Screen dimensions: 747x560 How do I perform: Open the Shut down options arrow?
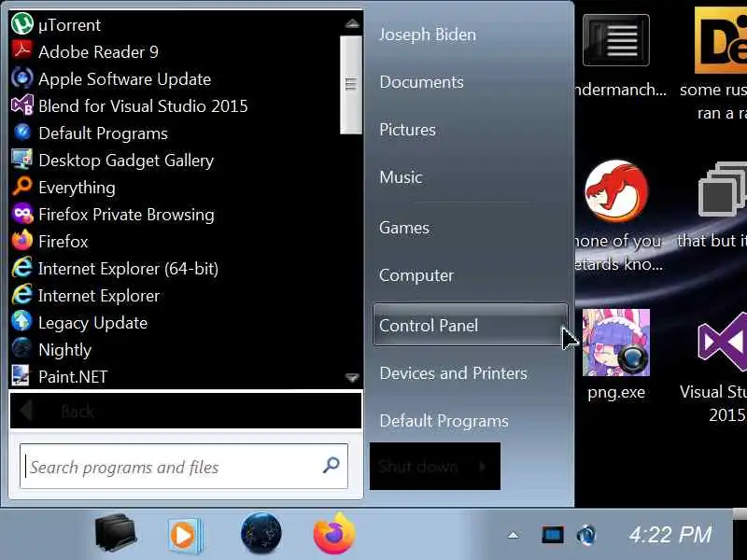click(x=483, y=466)
